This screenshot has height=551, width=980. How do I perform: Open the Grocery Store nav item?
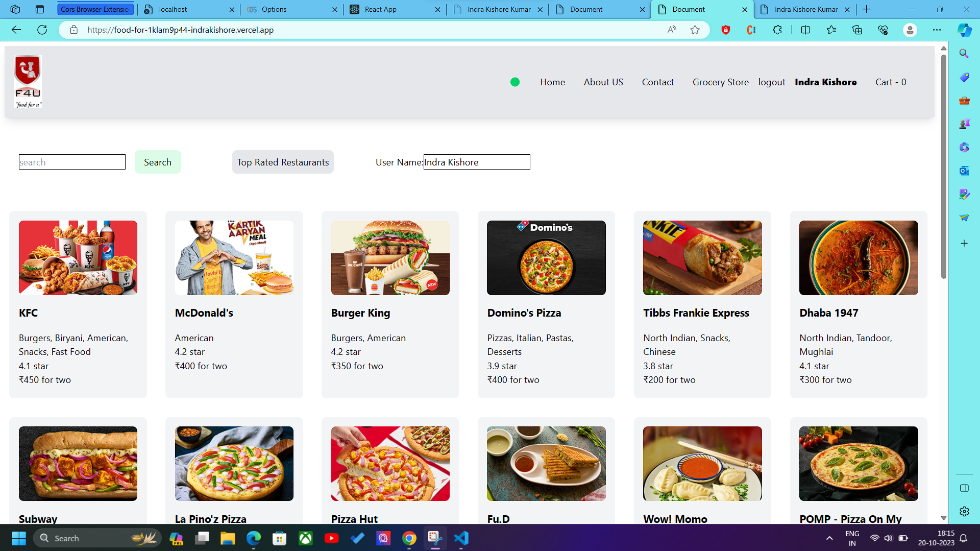click(x=720, y=82)
